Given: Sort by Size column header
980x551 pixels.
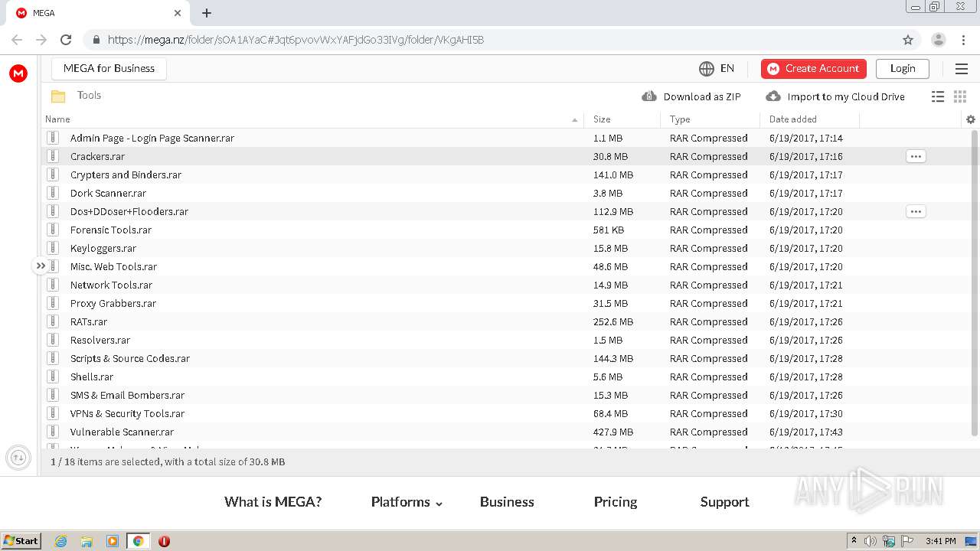Looking at the screenshot, I should (602, 119).
